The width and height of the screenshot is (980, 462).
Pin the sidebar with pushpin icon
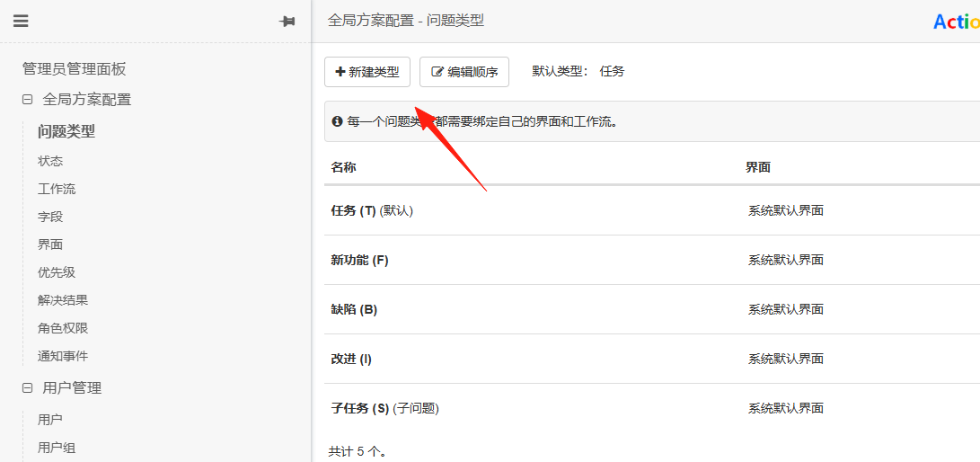[287, 22]
